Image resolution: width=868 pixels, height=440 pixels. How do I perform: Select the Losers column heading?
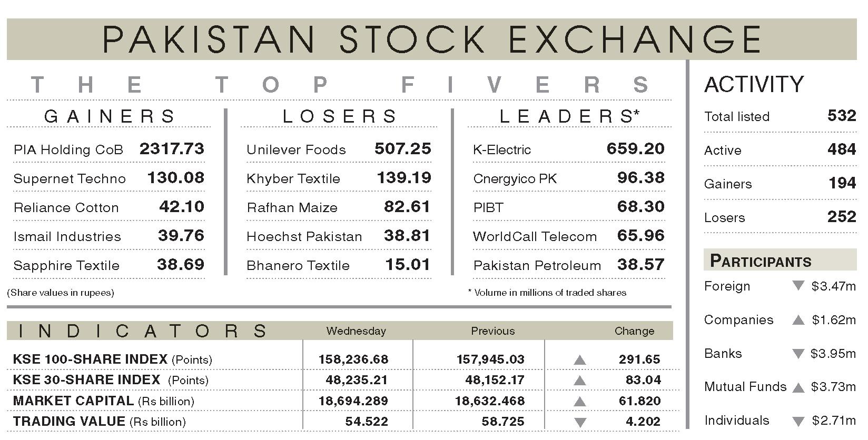coord(340,116)
